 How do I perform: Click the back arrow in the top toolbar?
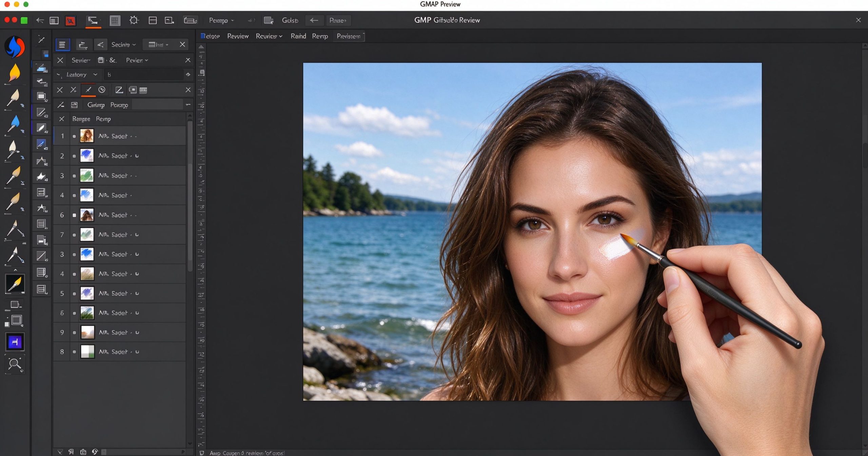pos(40,20)
